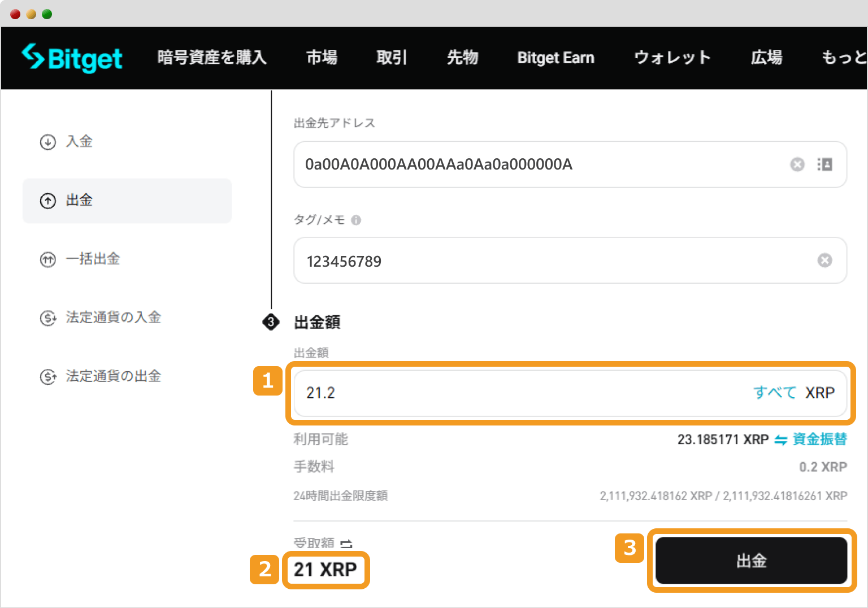Click the info icon next to タグ/メモ
The height and width of the screenshot is (608, 868).
pos(355,220)
